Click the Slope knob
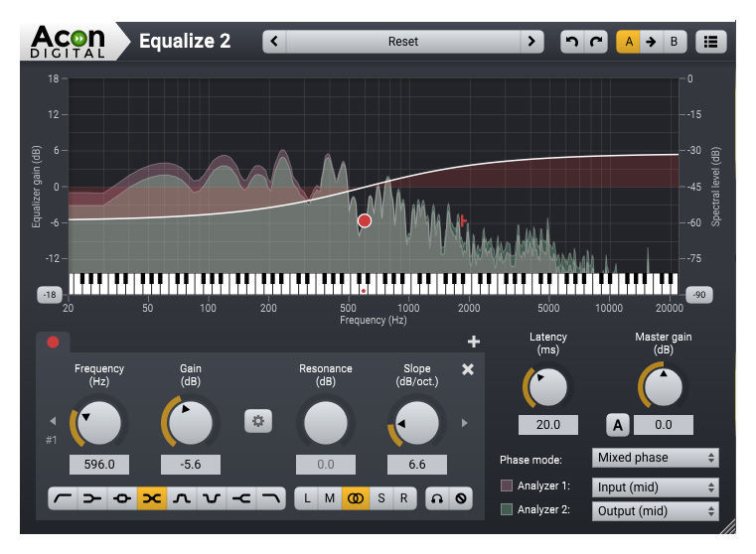This screenshot has height=554, width=756. [x=417, y=423]
